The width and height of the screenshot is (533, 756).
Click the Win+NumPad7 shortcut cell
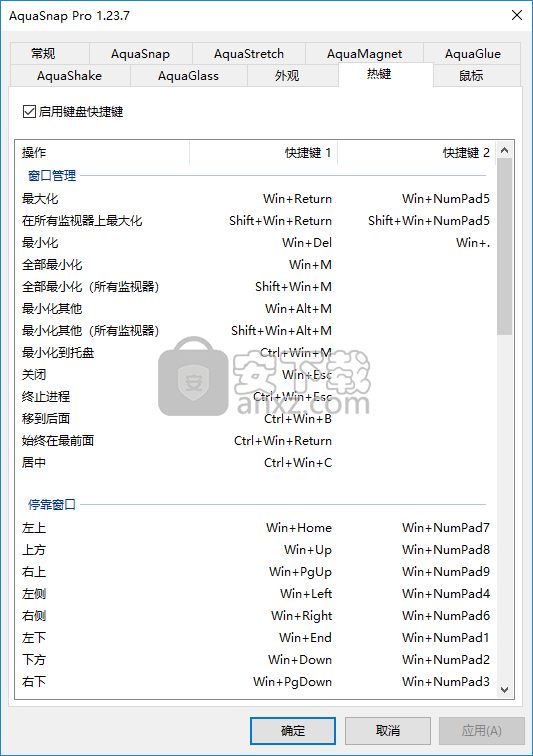[x=446, y=528]
